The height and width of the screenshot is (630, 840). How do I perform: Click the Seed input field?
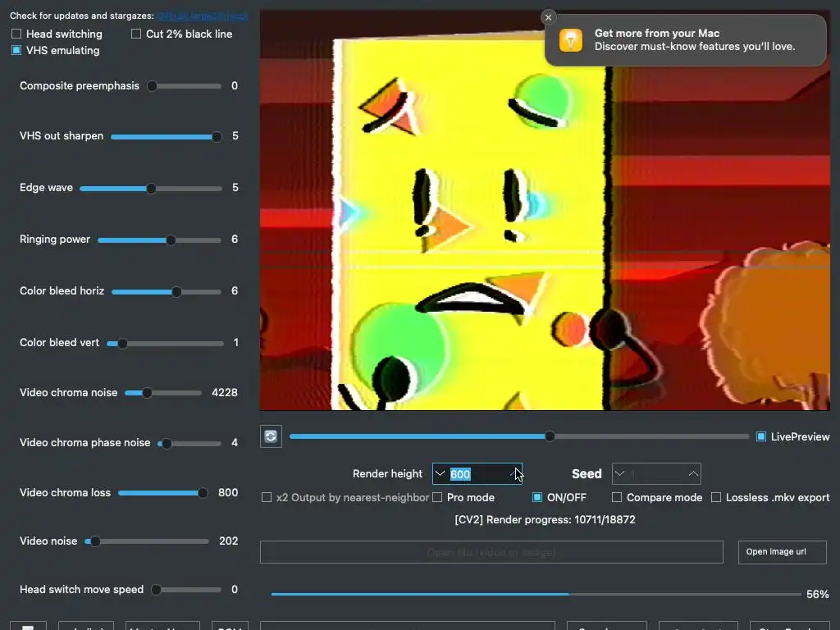click(656, 473)
